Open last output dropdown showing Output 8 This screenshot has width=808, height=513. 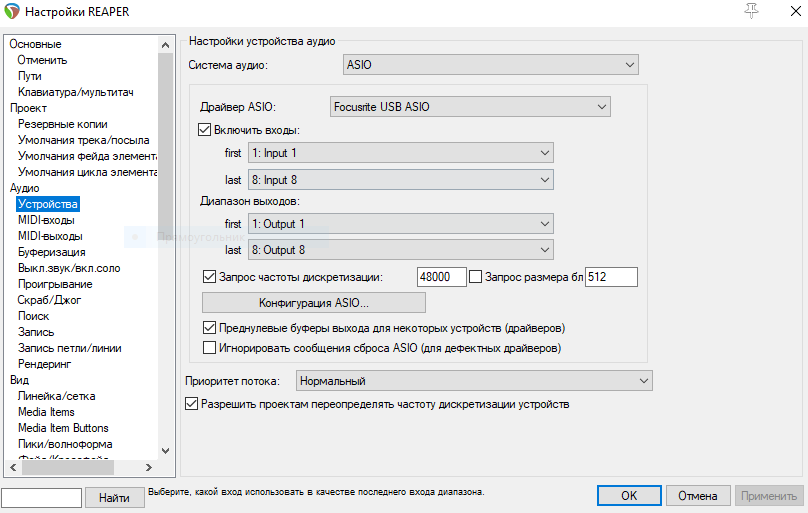(400, 249)
